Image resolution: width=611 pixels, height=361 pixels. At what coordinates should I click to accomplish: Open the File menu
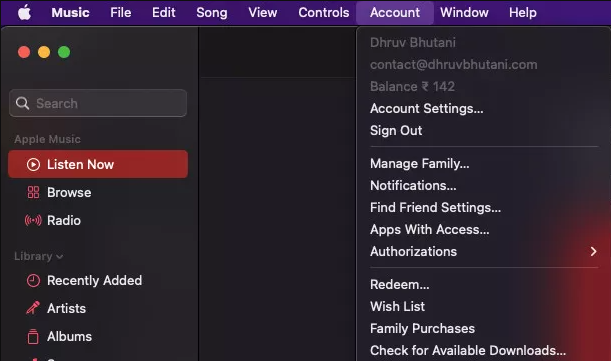[x=120, y=12]
